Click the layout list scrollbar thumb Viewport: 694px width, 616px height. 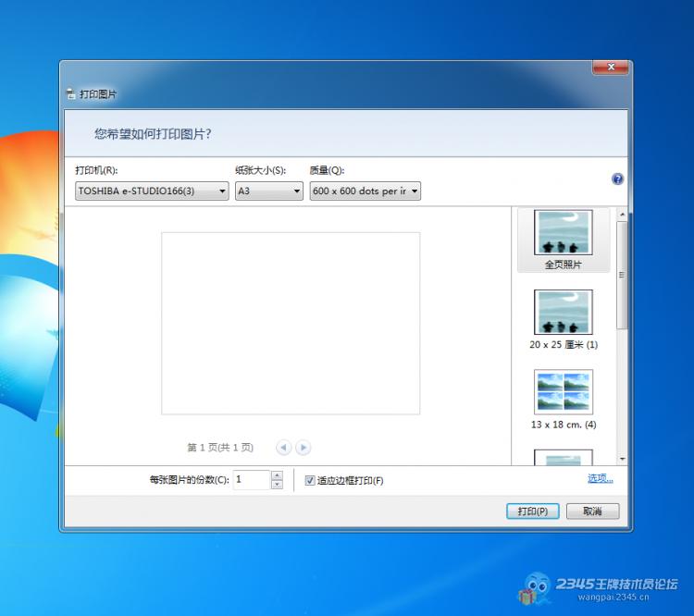(623, 275)
